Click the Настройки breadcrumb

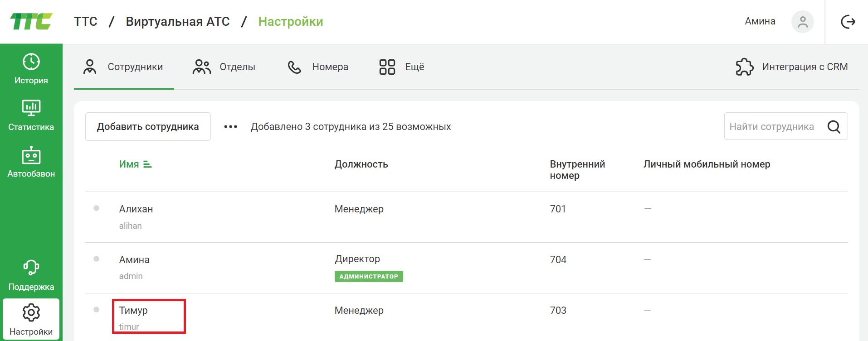(291, 21)
